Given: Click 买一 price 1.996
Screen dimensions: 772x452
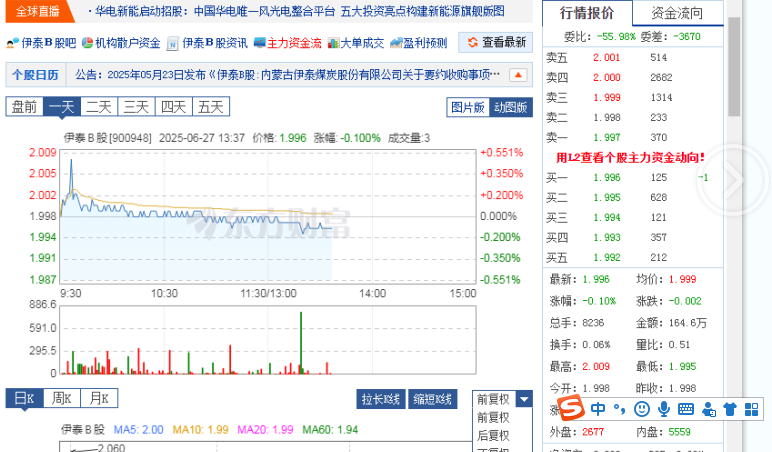Looking at the screenshot, I should tap(607, 177).
